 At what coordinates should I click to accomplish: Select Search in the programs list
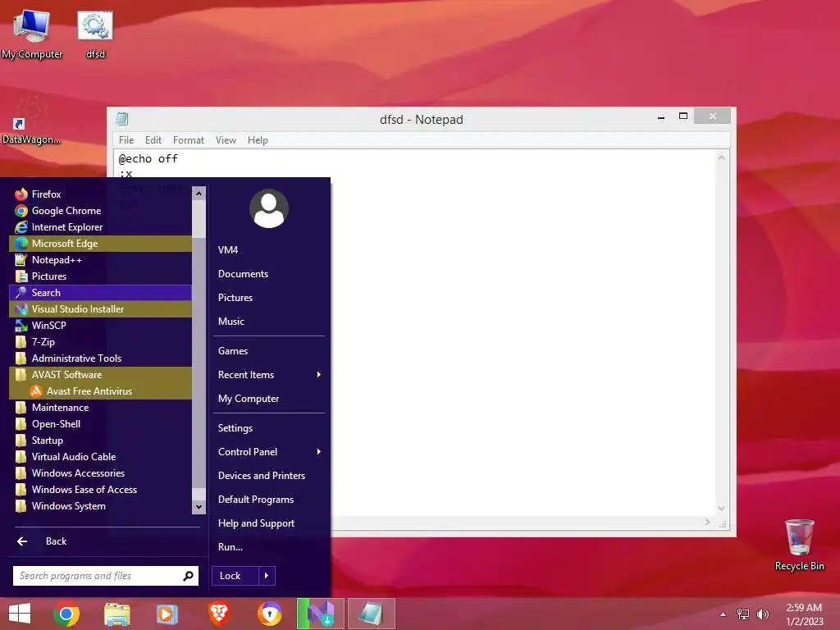click(x=100, y=293)
